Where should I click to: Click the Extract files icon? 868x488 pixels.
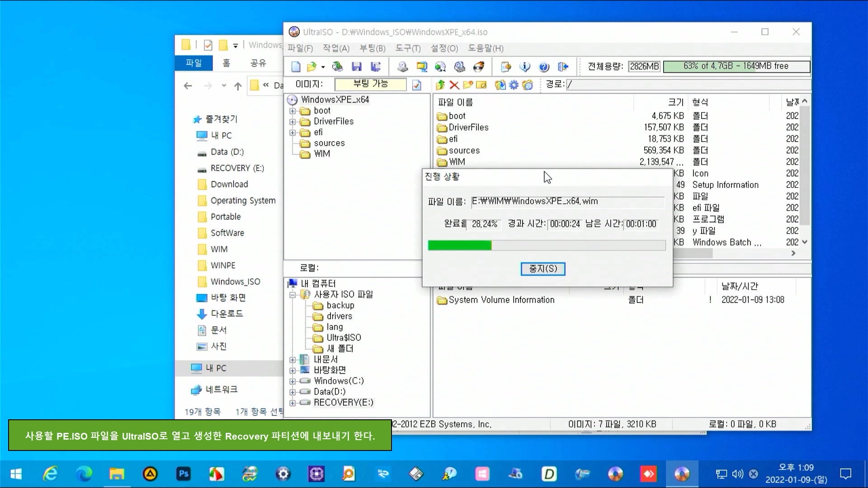click(x=500, y=85)
